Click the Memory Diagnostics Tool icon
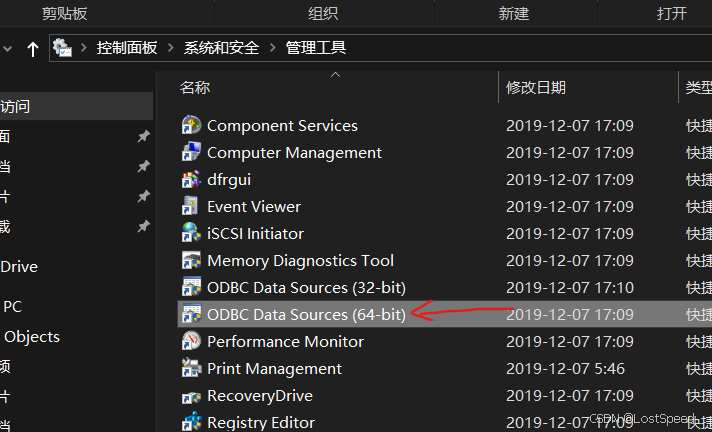This screenshot has height=432, width=712. [x=191, y=261]
